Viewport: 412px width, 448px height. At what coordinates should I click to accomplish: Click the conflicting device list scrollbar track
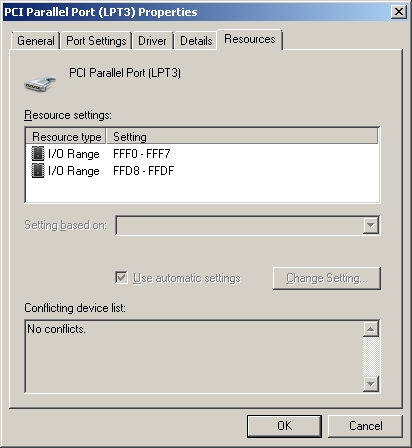[371, 356]
